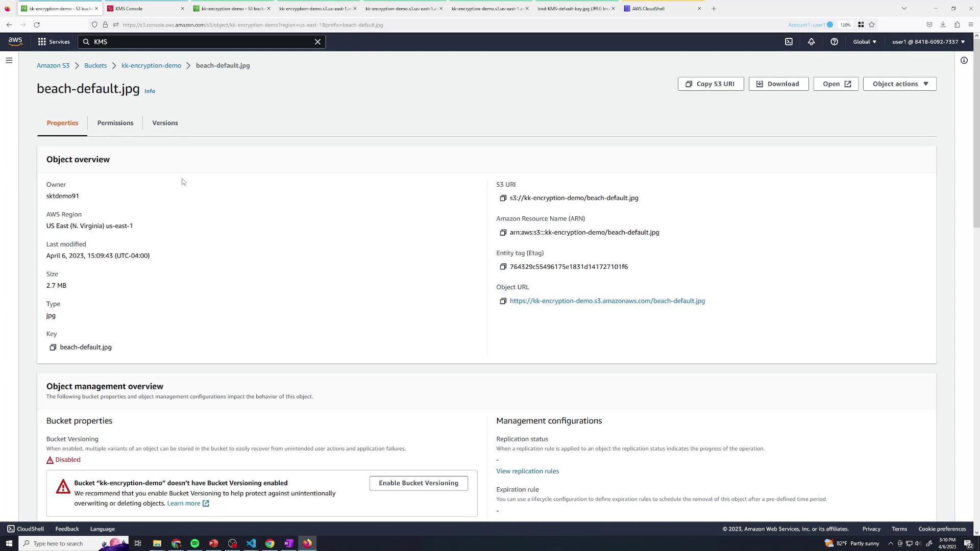Screen dimensions: 980x551
Task: Copy the Amazon Resource Name icon
Action: coord(503,233)
